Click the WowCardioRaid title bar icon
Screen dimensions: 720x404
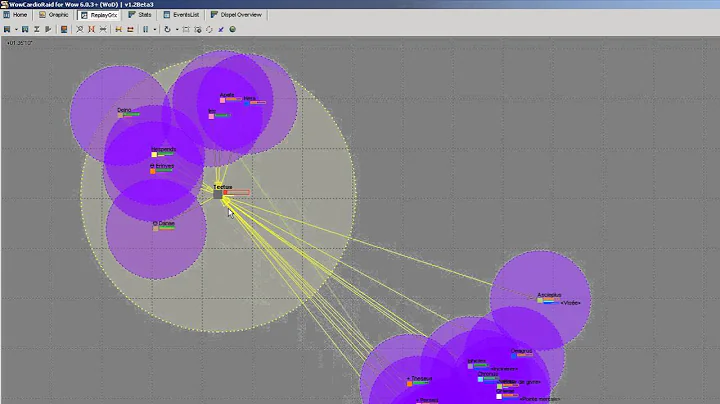tap(4, 4)
